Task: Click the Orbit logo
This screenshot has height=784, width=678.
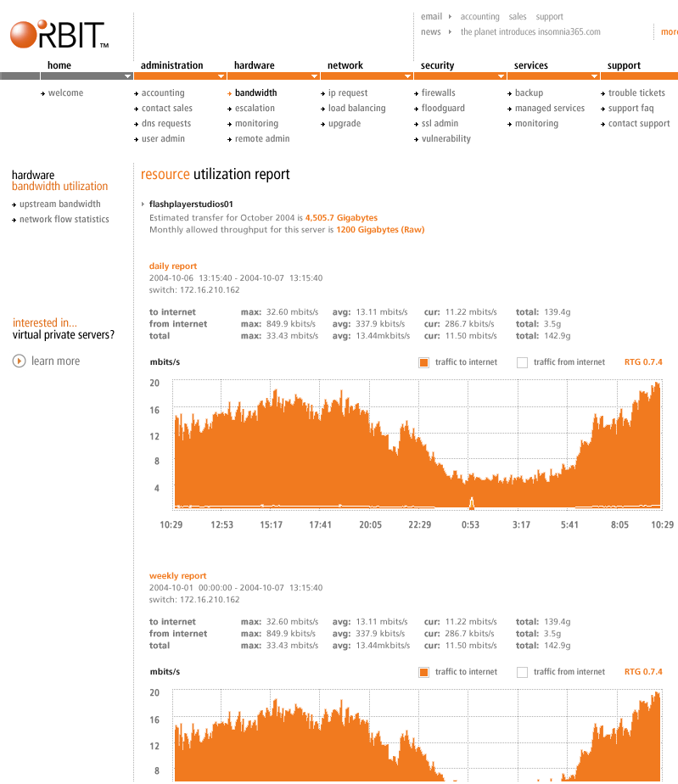Action: coord(59,35)
